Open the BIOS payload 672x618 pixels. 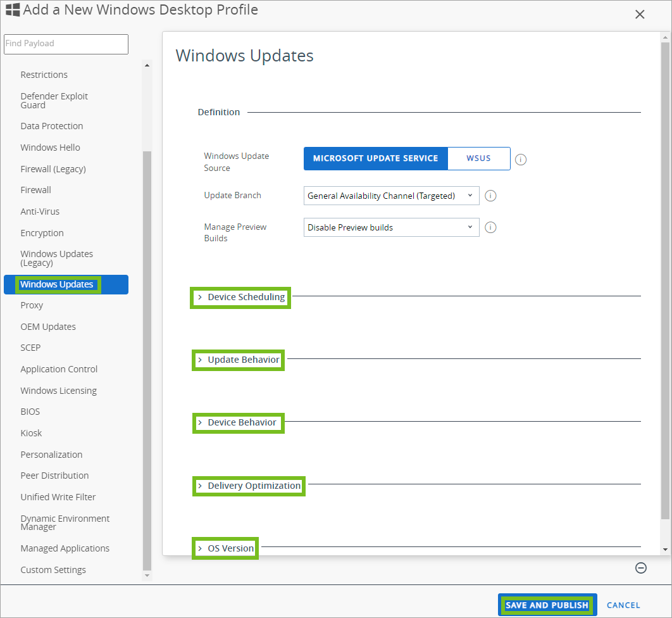click(30, 412)
